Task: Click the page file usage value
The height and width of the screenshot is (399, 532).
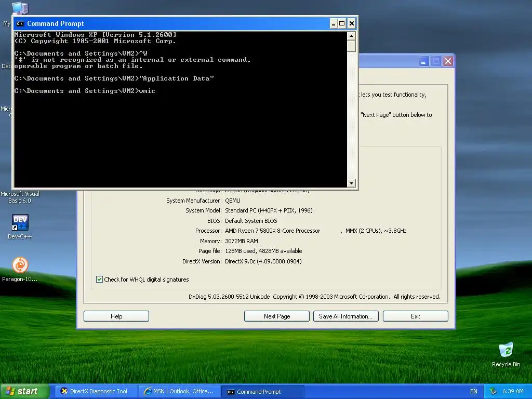Action: 263,251
